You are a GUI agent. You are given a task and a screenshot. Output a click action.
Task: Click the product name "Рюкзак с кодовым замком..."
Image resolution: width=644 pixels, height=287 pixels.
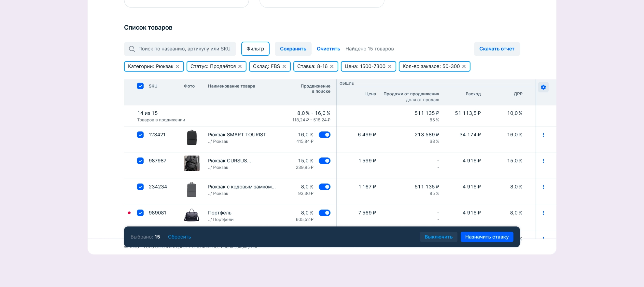tap(242, 187)
